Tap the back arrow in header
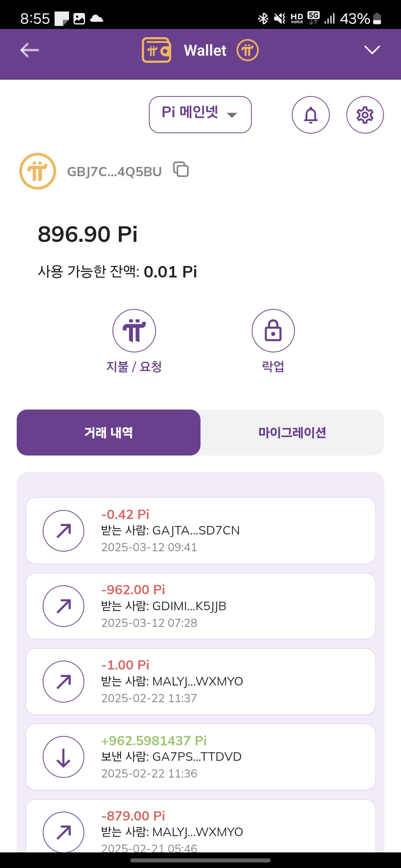The image size is (401, 868). (x=30, y=50)
